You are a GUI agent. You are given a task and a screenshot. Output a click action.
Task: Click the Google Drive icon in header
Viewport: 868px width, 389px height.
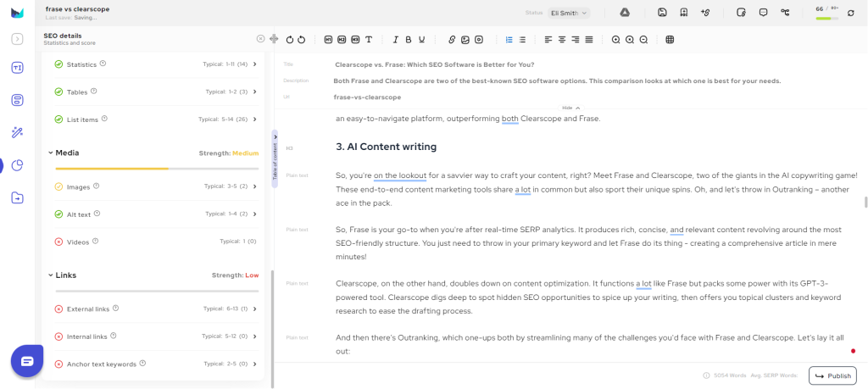[x=623, y=13]
